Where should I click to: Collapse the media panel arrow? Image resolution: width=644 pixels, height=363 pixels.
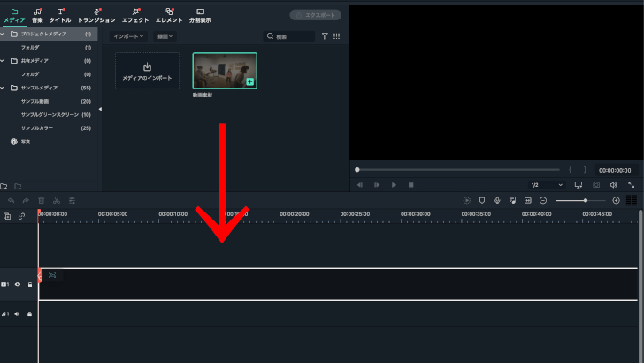(100, 109)
